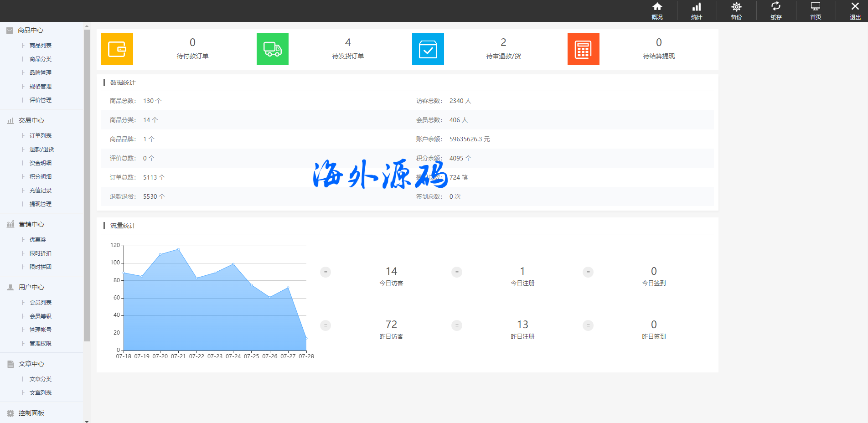Open the 统计 bar chart icon

pyautogui.click(x=697, y=10)
